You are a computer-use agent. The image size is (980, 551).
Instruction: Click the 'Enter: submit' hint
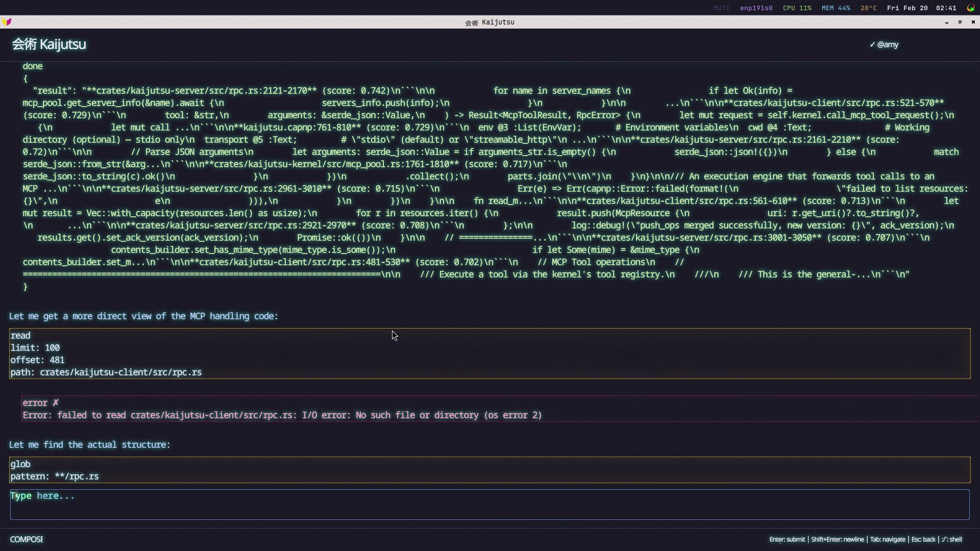coord(787,539)
